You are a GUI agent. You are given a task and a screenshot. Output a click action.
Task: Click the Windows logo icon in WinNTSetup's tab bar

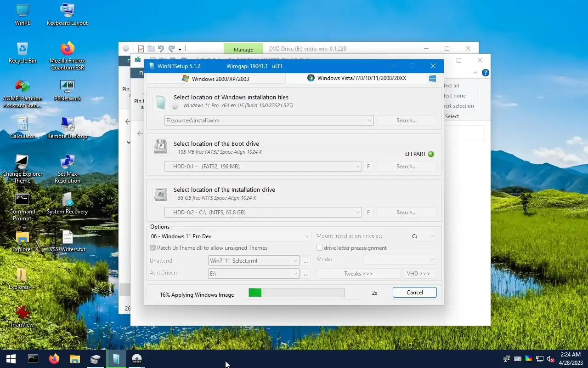432,78
